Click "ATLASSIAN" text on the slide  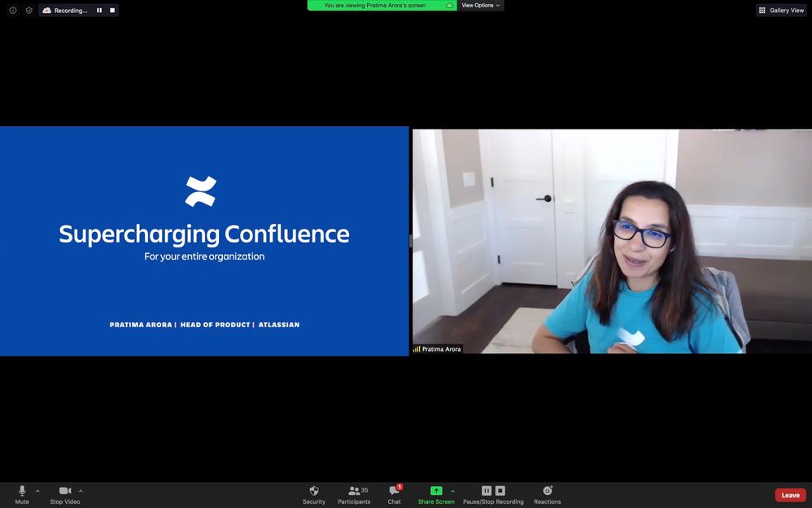pyautogui.click(x=279, y=325)
